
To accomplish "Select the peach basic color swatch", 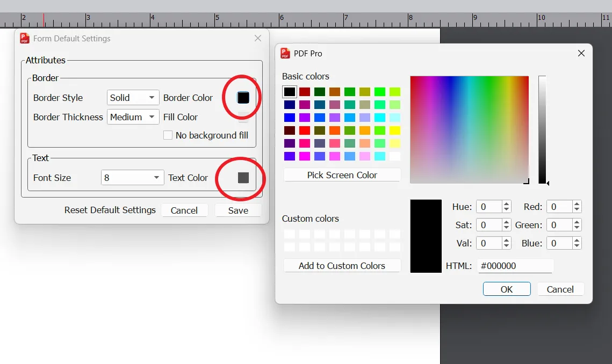I will [x=364, y=143].
